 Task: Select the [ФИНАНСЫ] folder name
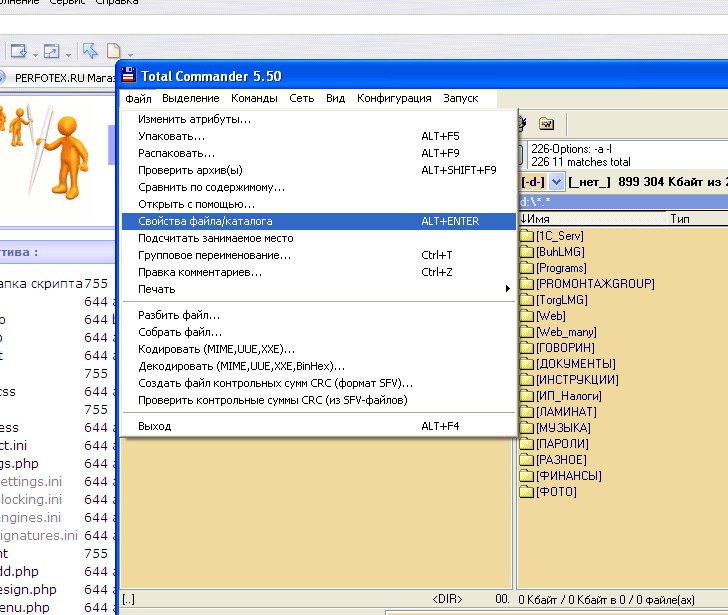569,476
